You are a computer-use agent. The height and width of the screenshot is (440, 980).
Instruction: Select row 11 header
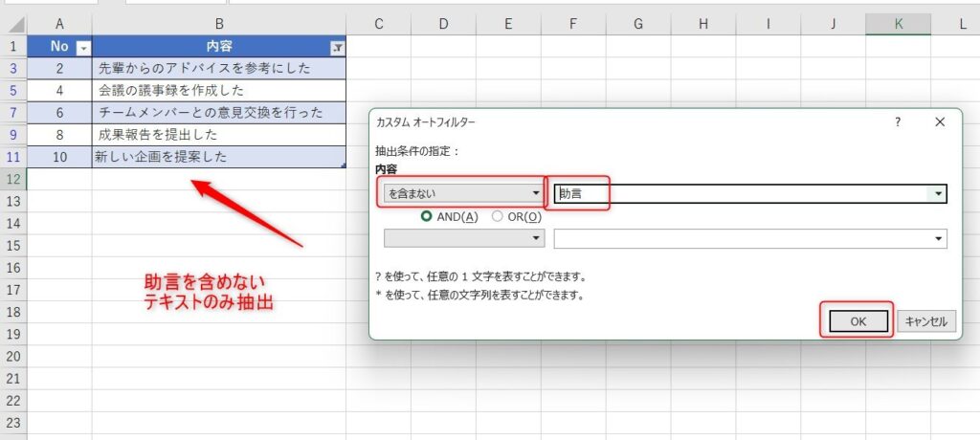13,157
